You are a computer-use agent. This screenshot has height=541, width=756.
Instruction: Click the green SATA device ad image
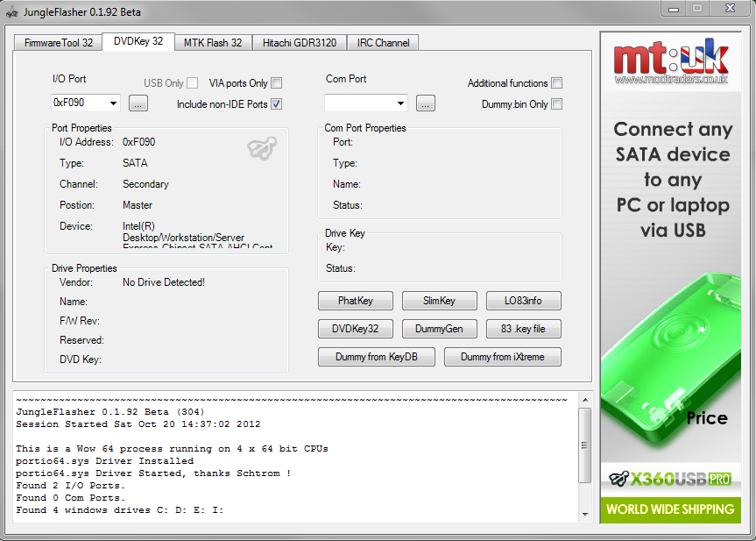(x=671, y=359)
